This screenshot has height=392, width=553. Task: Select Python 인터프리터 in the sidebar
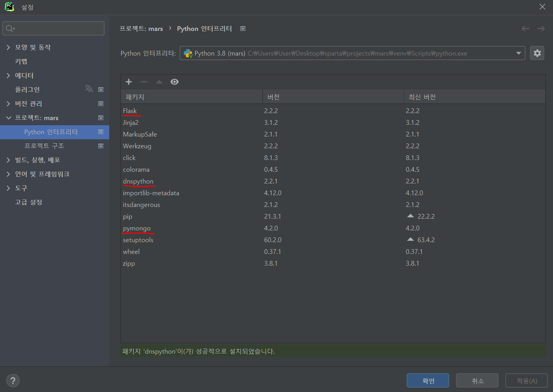click(54, 132)
